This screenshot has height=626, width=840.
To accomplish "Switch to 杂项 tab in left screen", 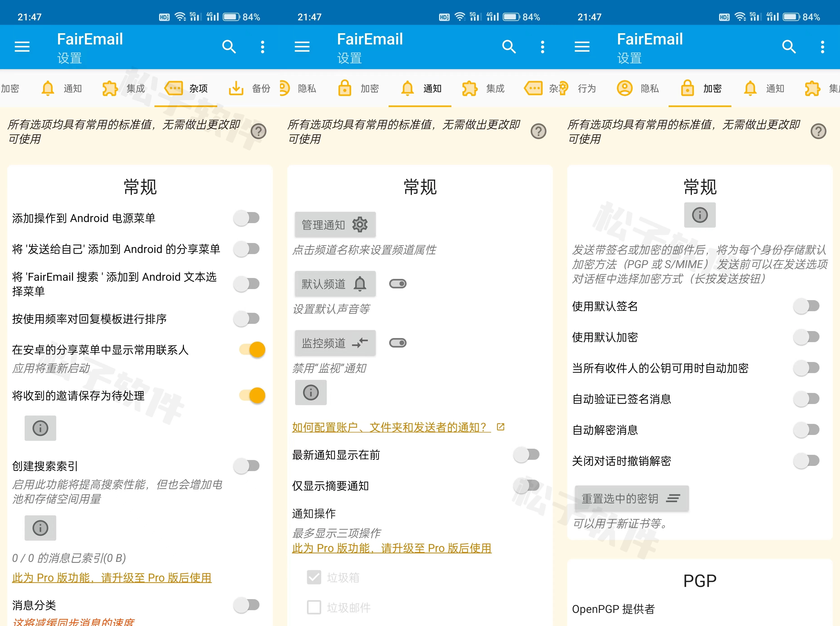I will (186, 89).
